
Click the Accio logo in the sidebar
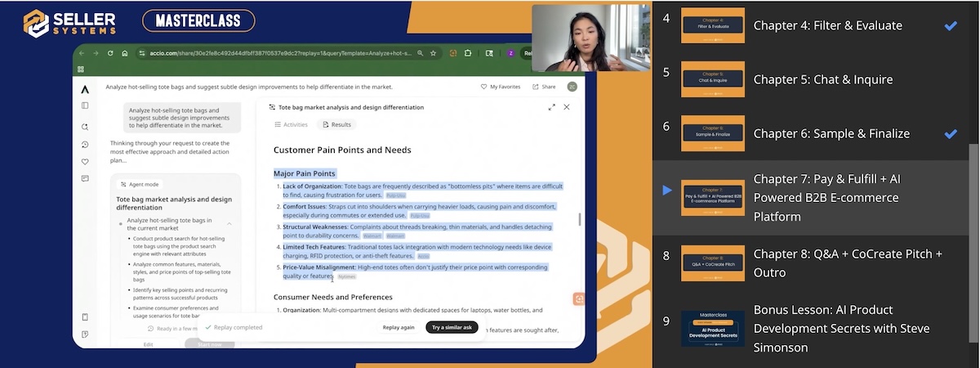(x=85, y=88)
